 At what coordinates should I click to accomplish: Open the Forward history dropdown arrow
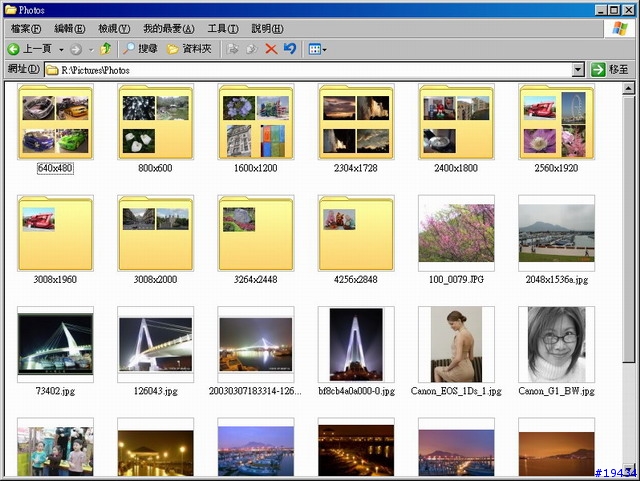point(91,50)
